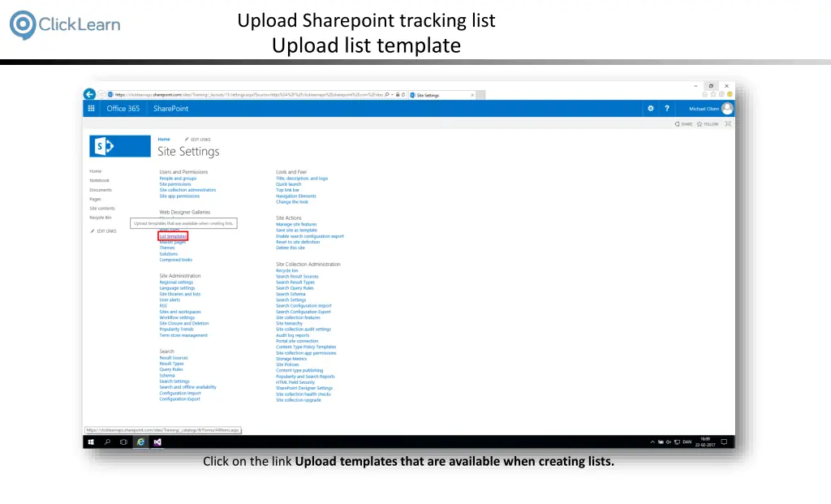The image size is (831, 504).
Task: Open the Action Center notification icon
Action: click(724, 442)
